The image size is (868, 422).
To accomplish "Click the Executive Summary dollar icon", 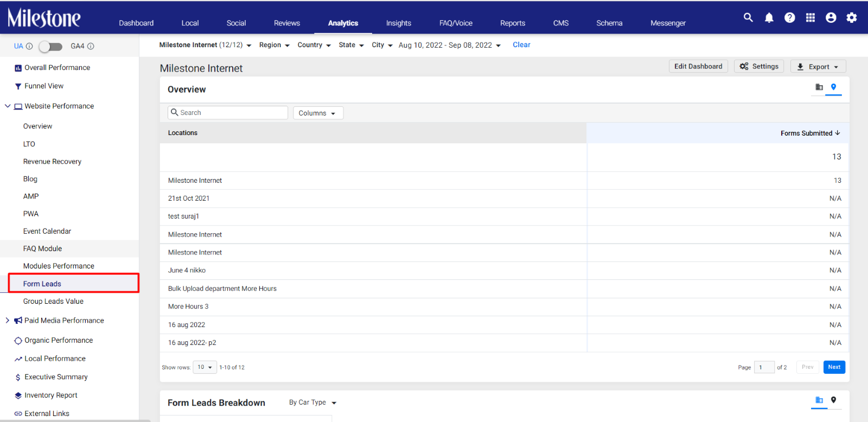I will (18, 378).
